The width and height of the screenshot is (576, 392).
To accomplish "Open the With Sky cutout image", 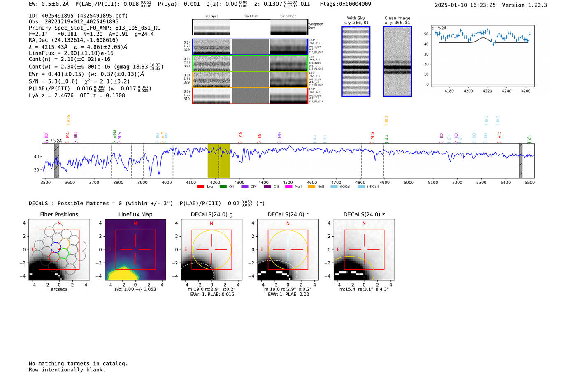I will tap(356, 61).
